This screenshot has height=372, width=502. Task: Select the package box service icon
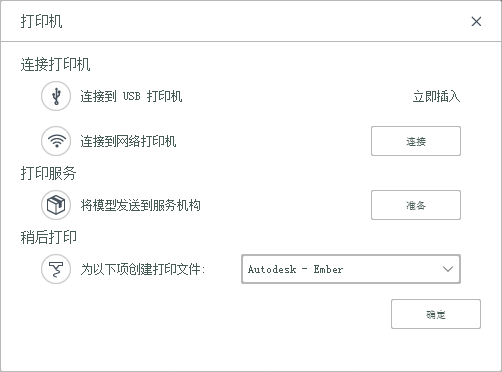click(56, 205)
